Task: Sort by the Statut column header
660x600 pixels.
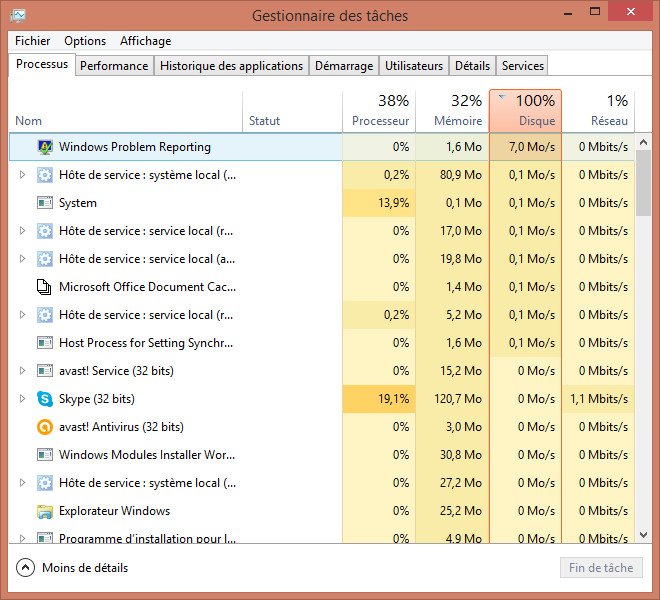Action: pos(293,111)
